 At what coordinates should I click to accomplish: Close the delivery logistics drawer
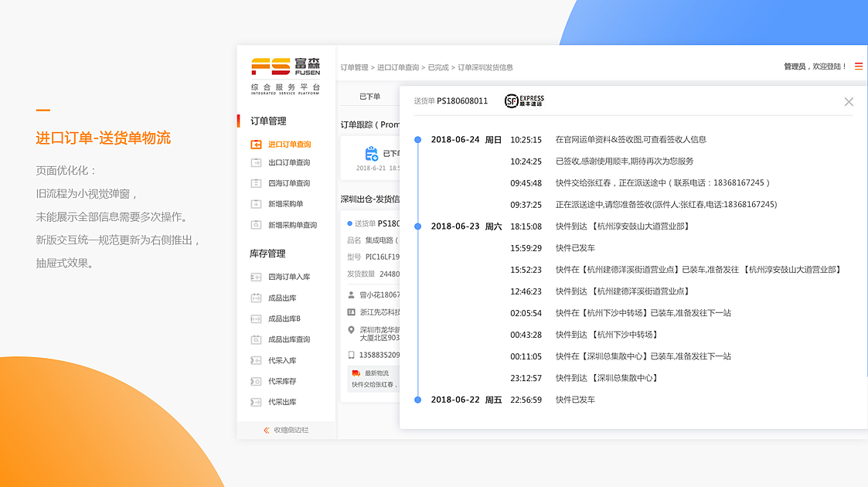[x=849, y=102]
